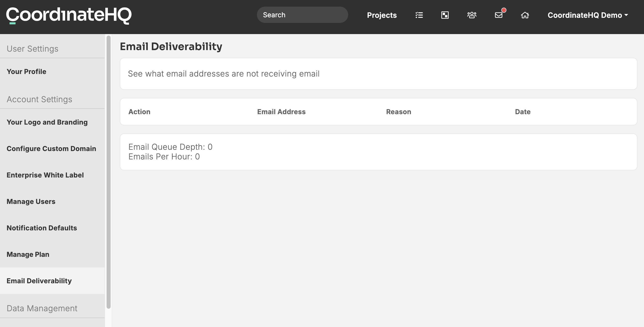Select Email Deliverability in sidebar
Screen dimensions: 644x327
[x=52, y=281]
